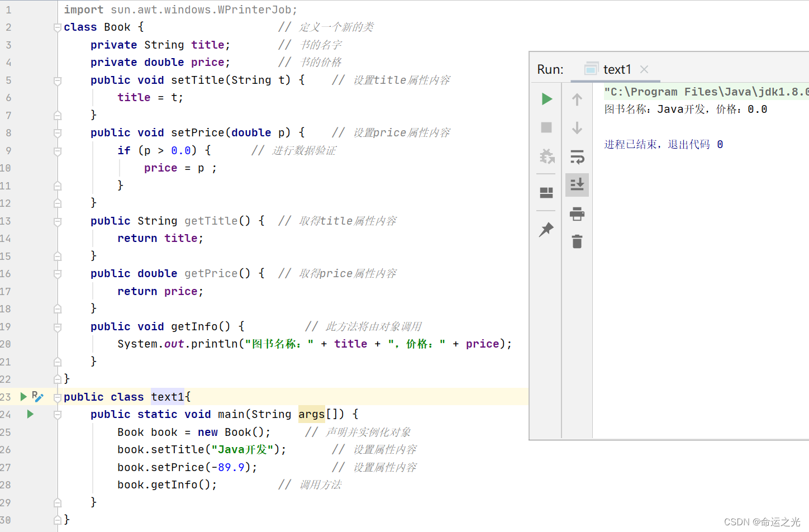Click the highlighted text1 class name
This screenshot has width=809, height=532.
click(x=168, y=397)
